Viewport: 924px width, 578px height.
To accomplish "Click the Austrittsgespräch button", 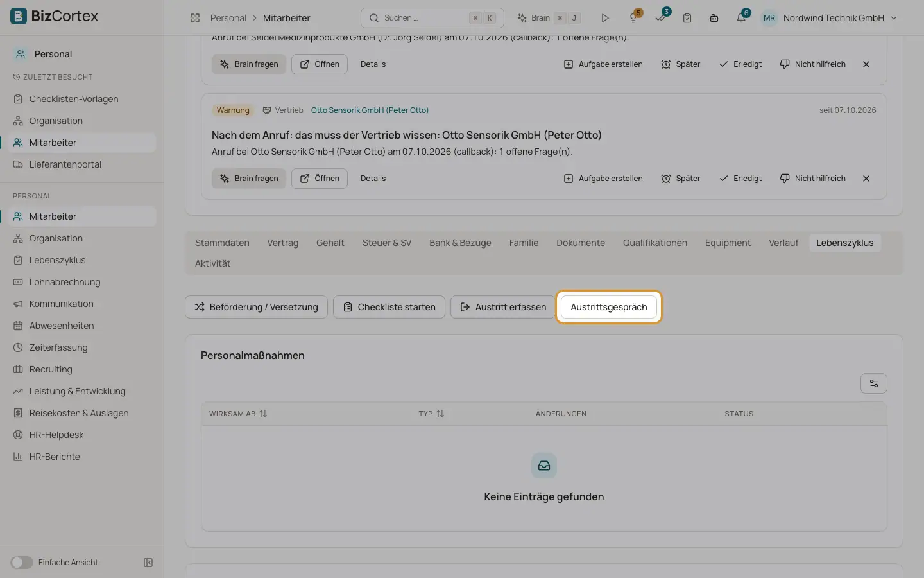I will pyautogui.click(x=608, y=307).
